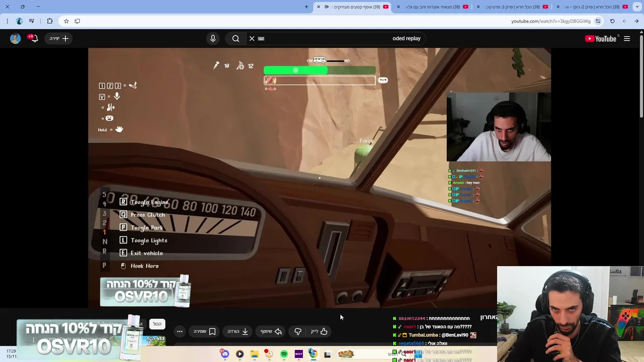
Task: Clear the 'oded replay' search text
Action: 252,38
